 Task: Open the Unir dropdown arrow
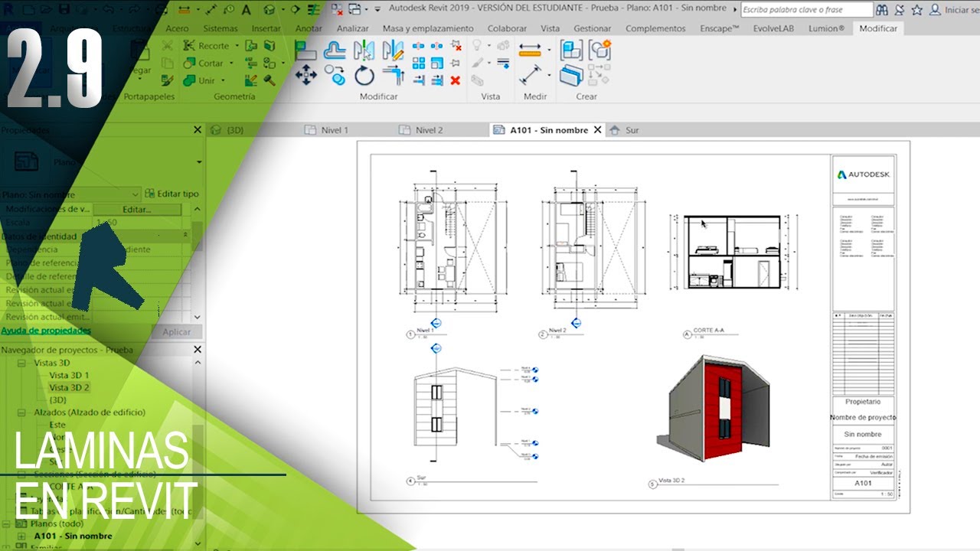click(224, 80)
